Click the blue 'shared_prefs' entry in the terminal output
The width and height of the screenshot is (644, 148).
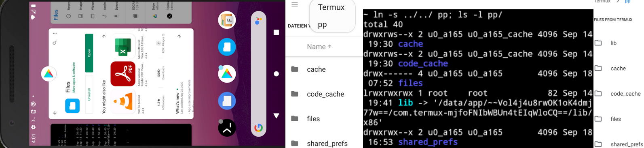coord(428,142)
